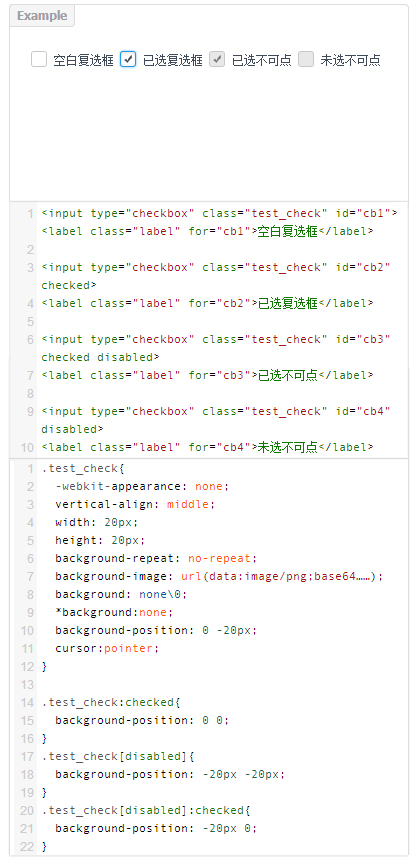Screen dimensions: 418x860
Task: Click HTML line number 10 in gutter
Action: 27,448
